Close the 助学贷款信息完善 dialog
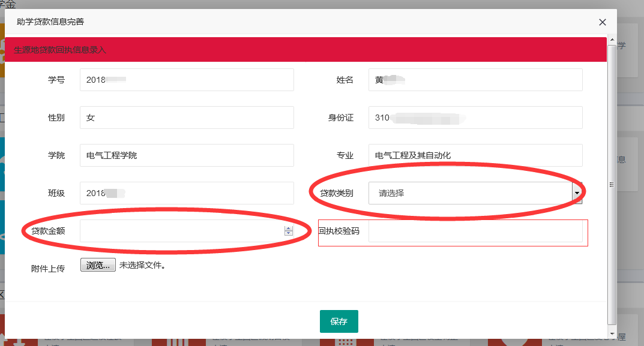The width and height of the screenshot is (644, 346). tap(603, 22)
